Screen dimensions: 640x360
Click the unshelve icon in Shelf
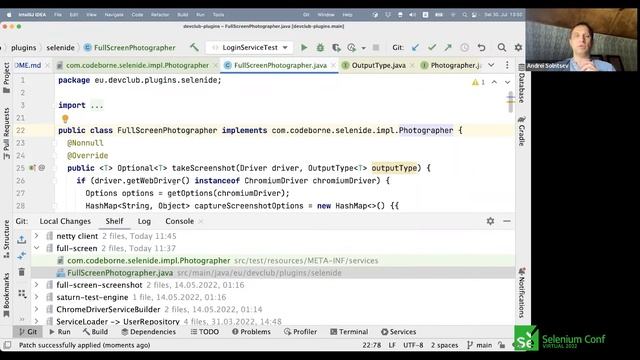[x=22, y=239]
